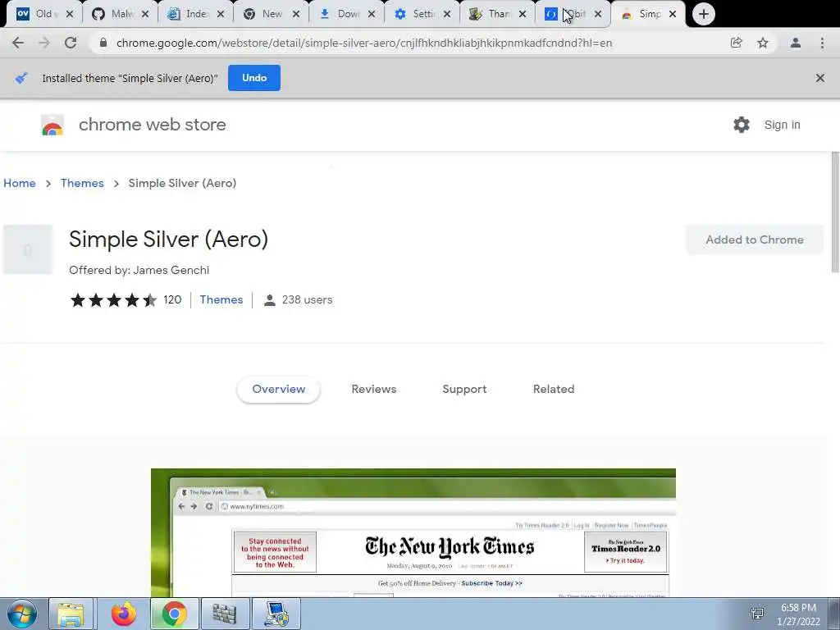Screen dimensions: 840x630
Task: Open File Explorer from taskbar
Action: [x=71, y=614]
